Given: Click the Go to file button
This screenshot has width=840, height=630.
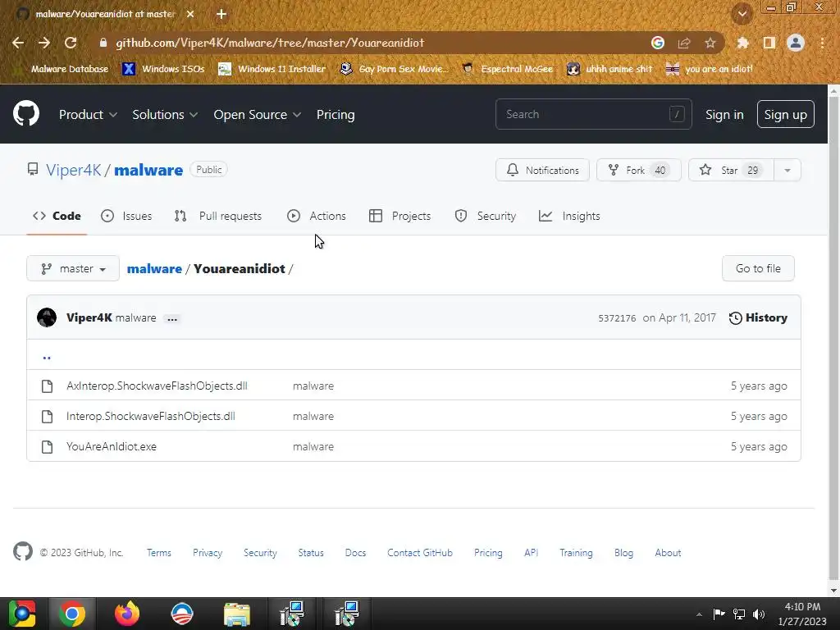Looking at the screenshot, I should (x=758, y=268).
